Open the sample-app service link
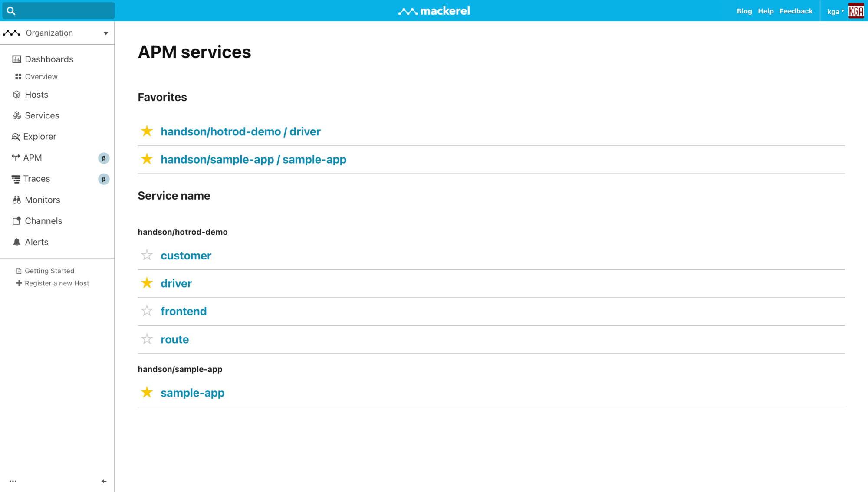Image resolution: width=868 pixels, height=492 pixels. click(x=192, y=393)
